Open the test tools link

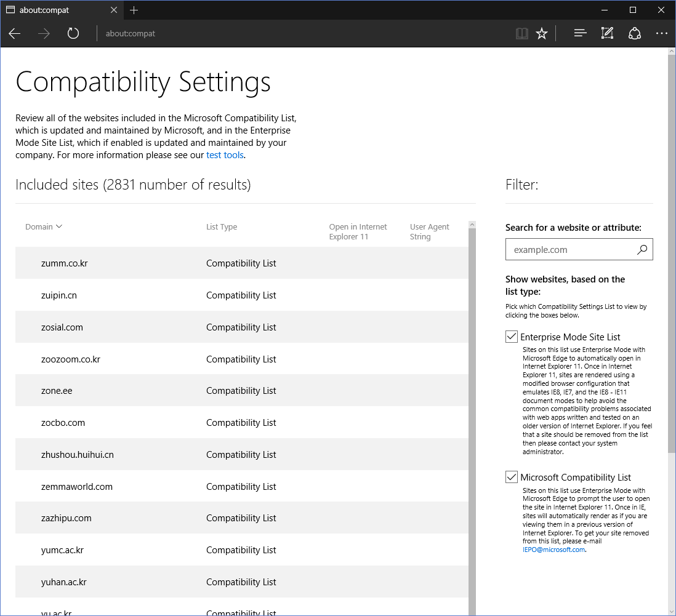pyautogui.click(x=225, y=155)
